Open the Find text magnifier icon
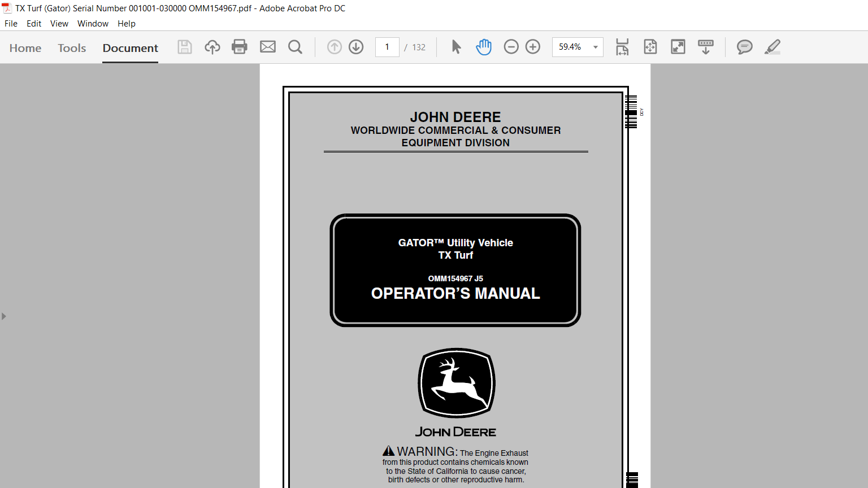The image size is (868, 488). click(x=295, y=47)
